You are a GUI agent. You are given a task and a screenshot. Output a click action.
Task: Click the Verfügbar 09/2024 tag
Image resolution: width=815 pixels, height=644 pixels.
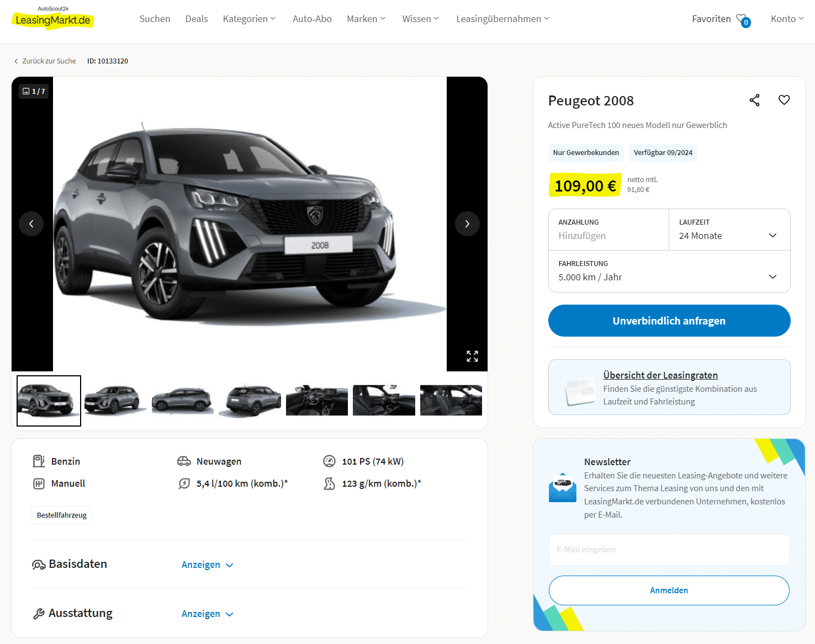pyautogui.click(x=663, y=153)
